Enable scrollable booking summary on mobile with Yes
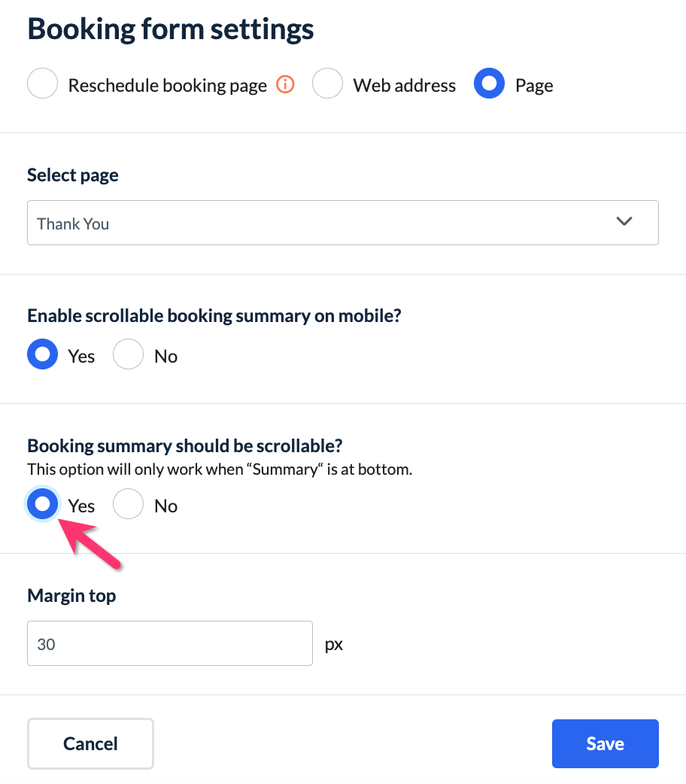Image resolution: width=686 pixels, height=784 pixels. [43, 354]
